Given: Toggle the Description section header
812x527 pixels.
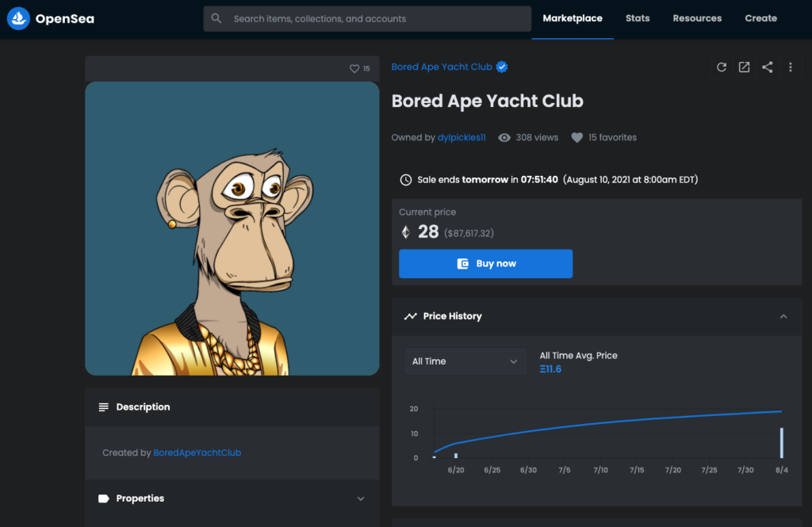Looking at the screenshot, I should pos(232,407).
